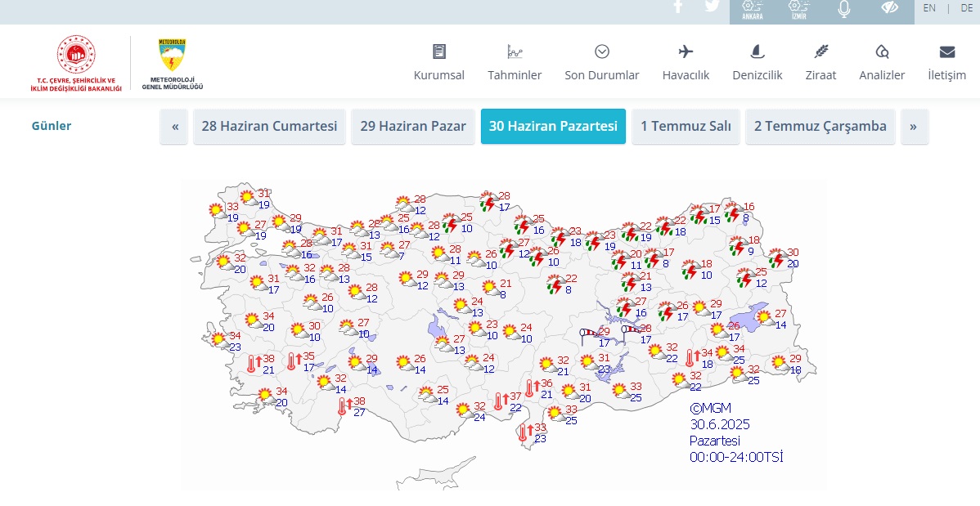980x506 pixels.
Task: Click the sunny icon next to 33/25 near Hatay
Action: (555, 414)
